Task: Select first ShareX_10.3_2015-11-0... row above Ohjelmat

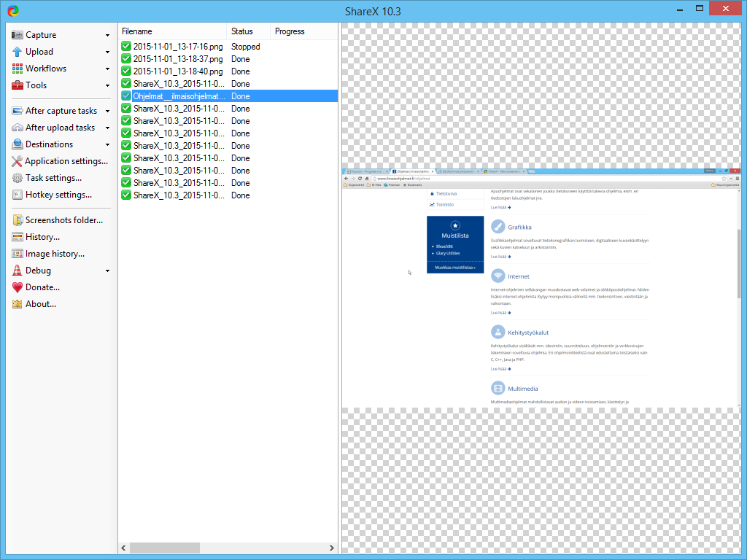Action: click(228, 84)
